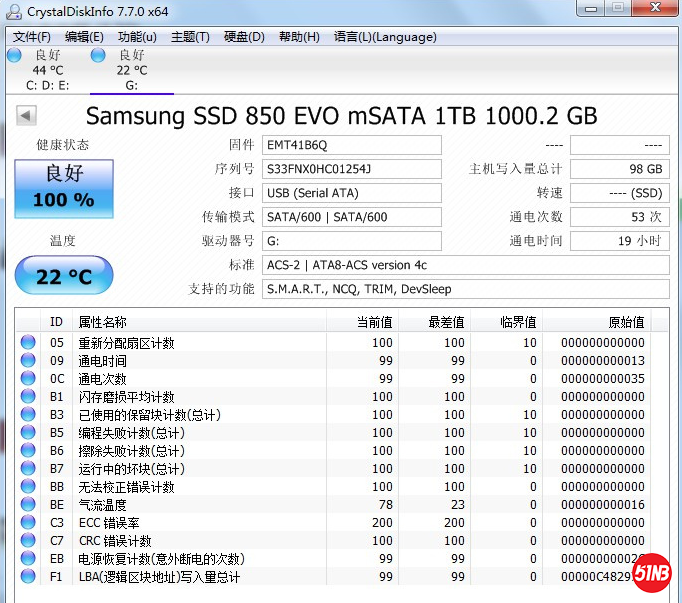
Task: Select the 气流温度 attribute name
Action: pyautogui.click(x=102, y=505)
